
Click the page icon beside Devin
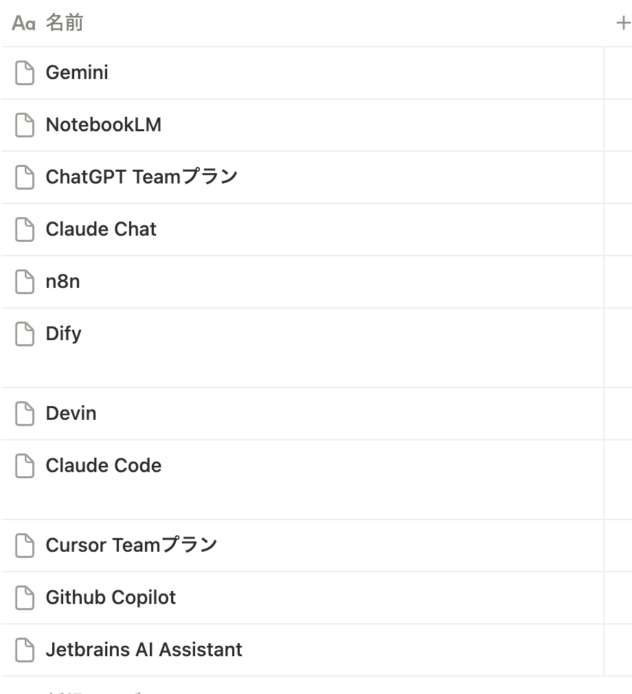(x=25, y=413)
